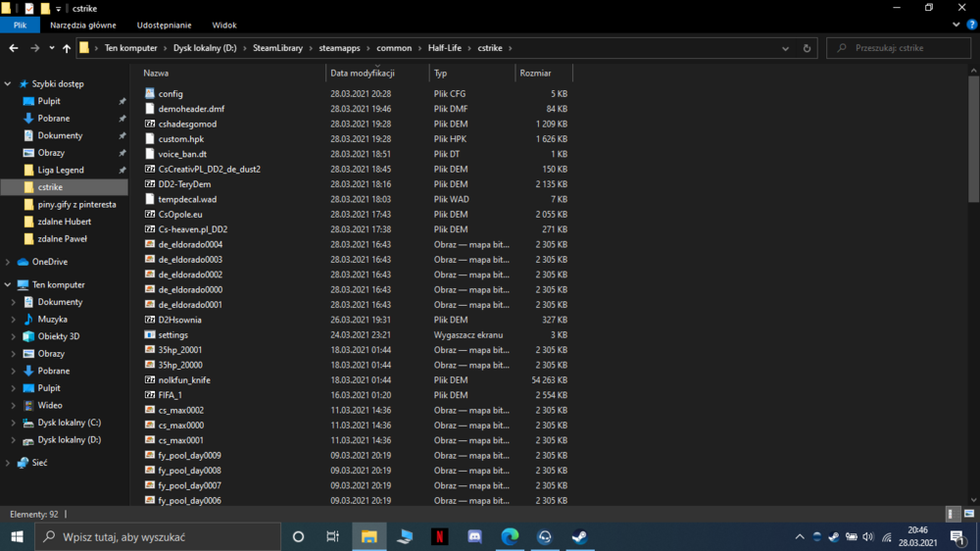Expand the OneDrive tree node
980x551 pixels.
8,262
